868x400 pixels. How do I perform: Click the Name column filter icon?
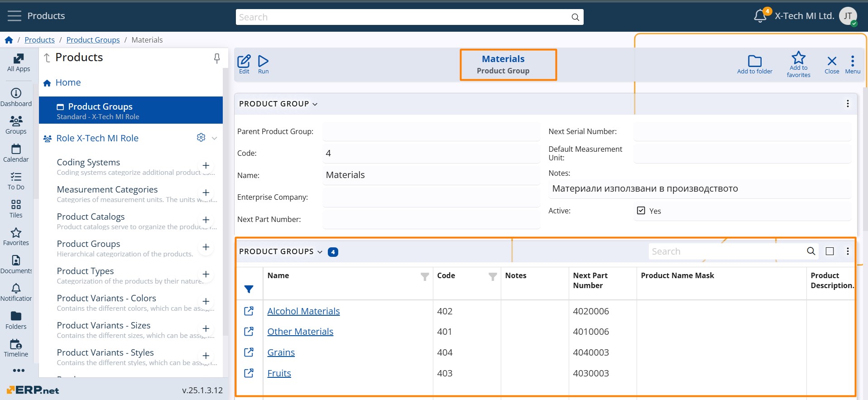[425, 276]
